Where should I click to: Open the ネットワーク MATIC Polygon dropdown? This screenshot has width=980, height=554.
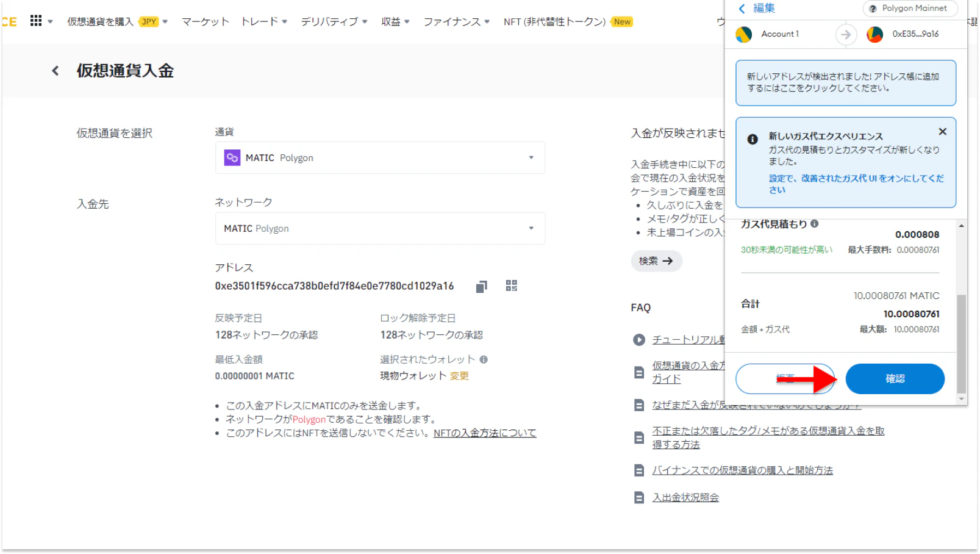point(380,228)
